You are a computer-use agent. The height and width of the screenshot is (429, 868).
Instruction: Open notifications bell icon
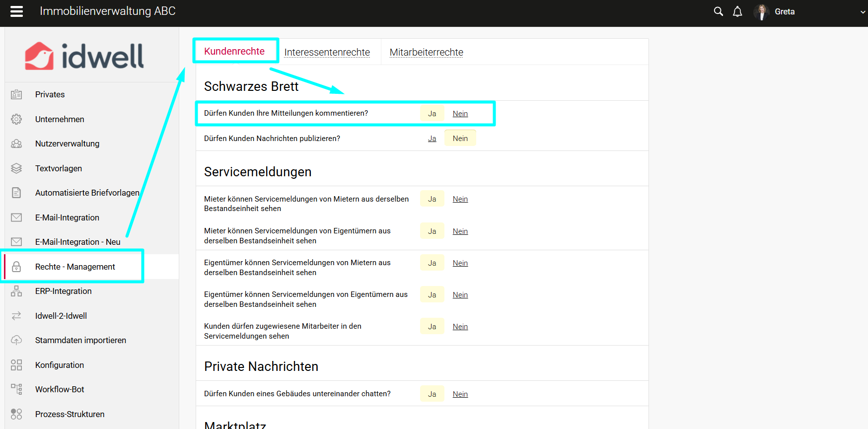pos(737,11)
